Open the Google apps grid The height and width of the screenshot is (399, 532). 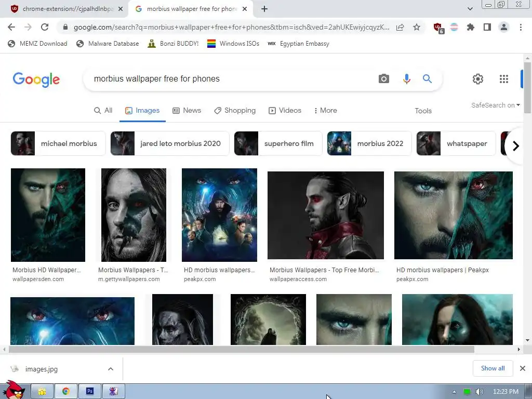504,79
